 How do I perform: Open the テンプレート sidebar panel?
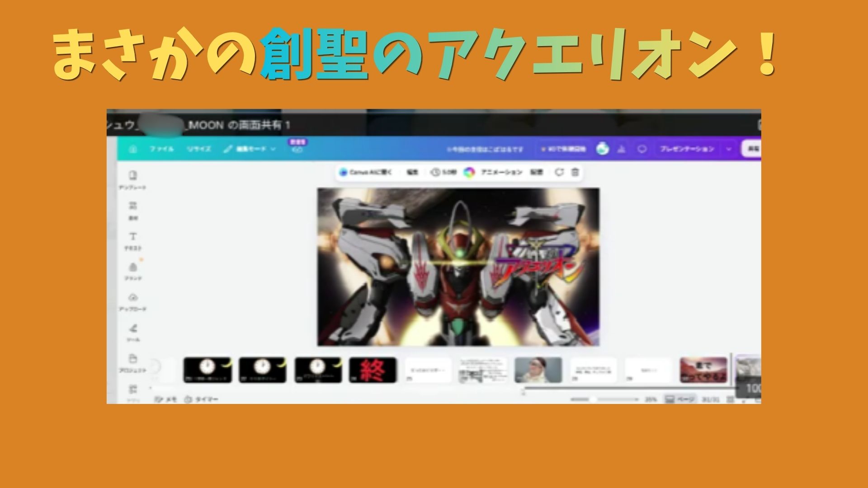132,180
